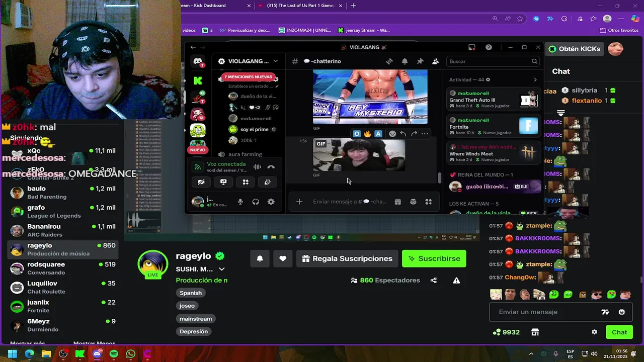This screenshot has height=362, width=644.
Task: Open IN2C4MA24 UNNE bookmark
Action: point(305,30)
